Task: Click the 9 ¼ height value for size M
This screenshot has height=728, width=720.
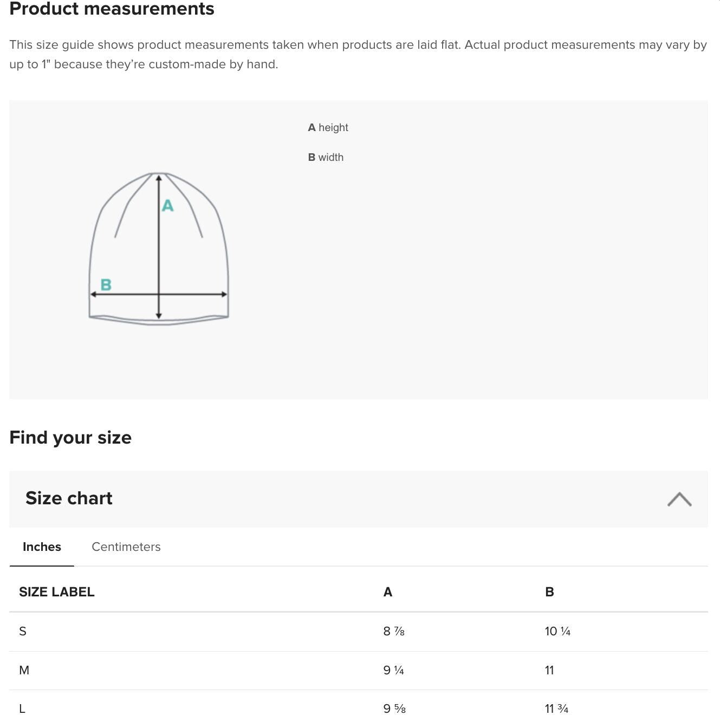Action: [x=393, y=670]
